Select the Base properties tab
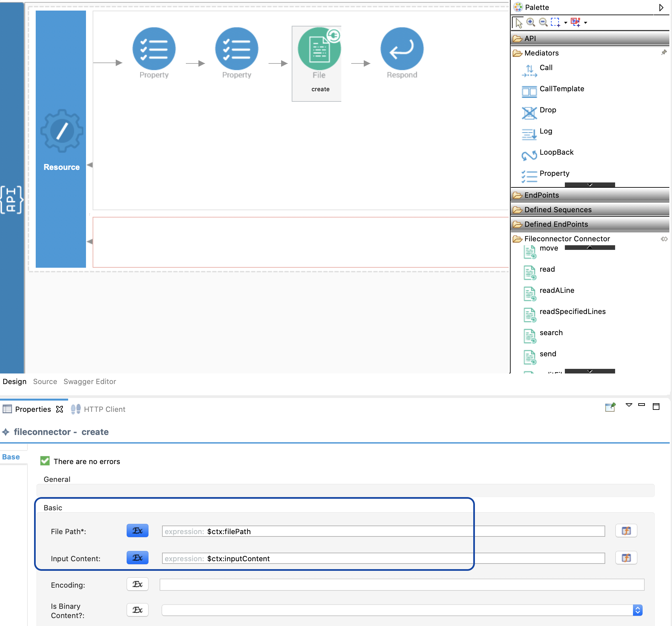Viewport: 672px width, 626px height. point(11,457)
